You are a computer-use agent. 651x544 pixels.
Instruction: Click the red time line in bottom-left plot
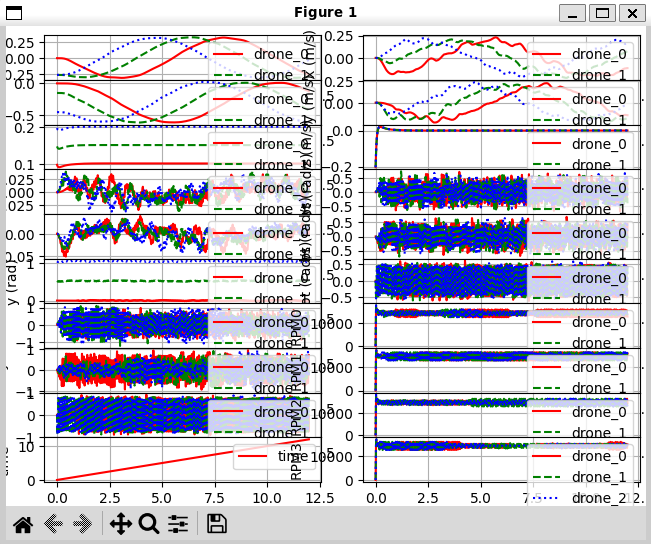[150, 463]
